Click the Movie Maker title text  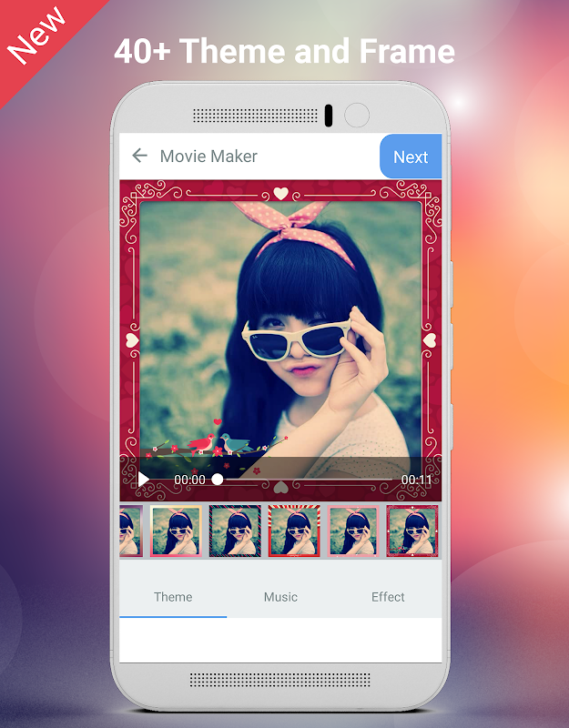(208, 156)
